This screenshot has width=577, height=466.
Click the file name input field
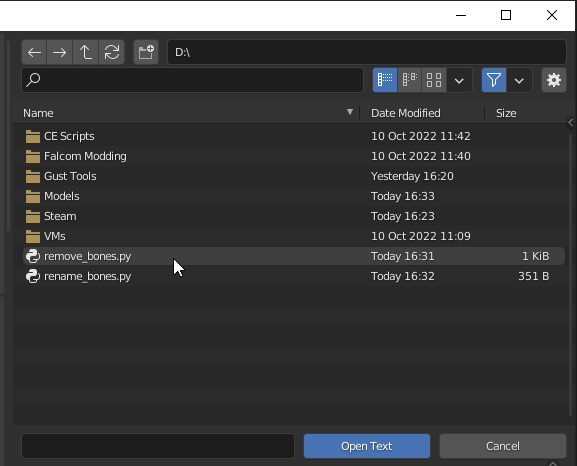[158, 446]
